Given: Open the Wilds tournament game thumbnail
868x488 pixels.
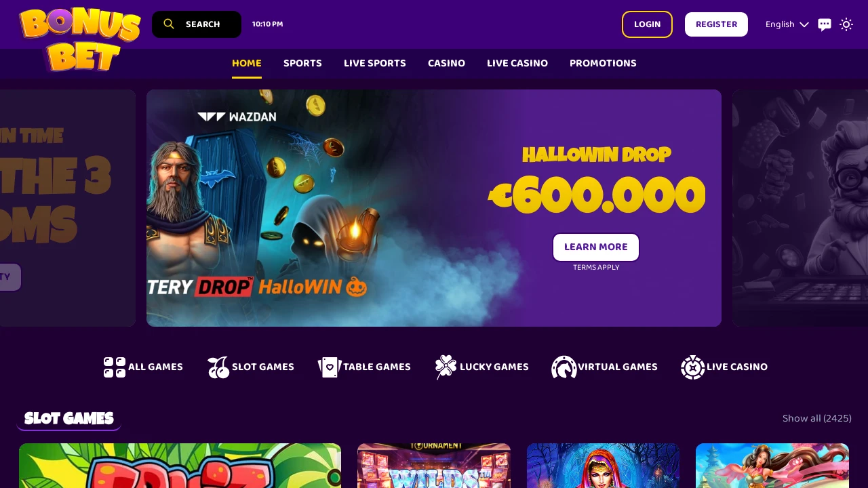Looking at the screenshot, I should [x=434, y=466].
